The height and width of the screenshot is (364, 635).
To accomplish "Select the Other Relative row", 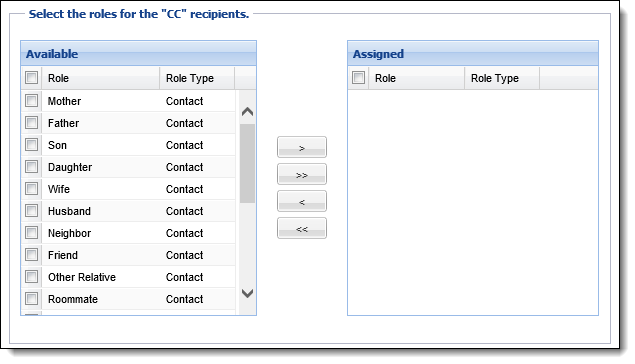I will [x=128, y=277].
